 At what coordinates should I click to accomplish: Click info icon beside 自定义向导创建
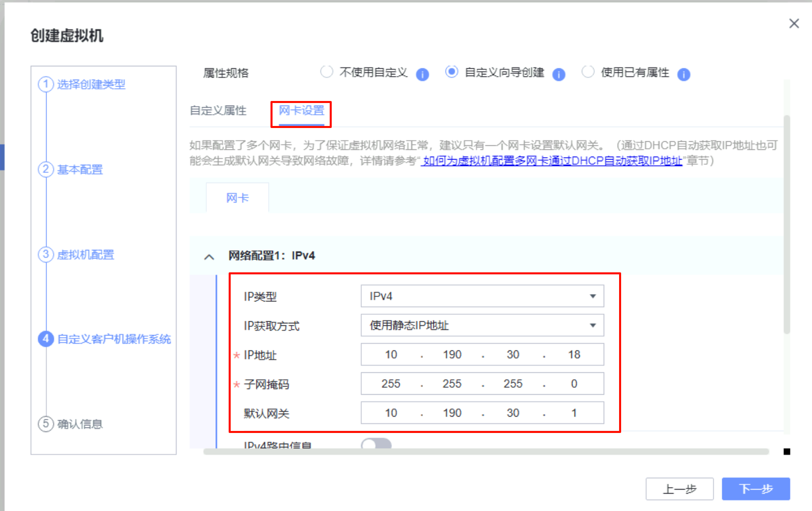click(559, 74)
